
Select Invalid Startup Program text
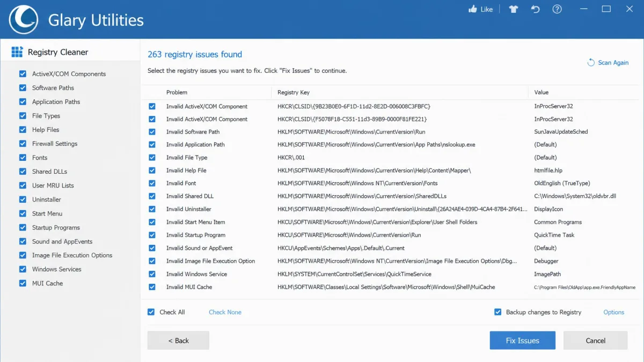196,235
